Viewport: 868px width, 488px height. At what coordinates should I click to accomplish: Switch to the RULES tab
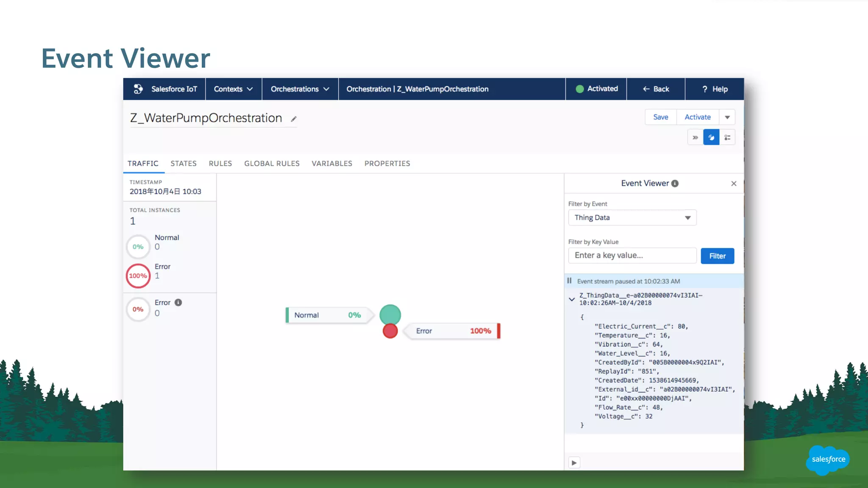[220, 164]
